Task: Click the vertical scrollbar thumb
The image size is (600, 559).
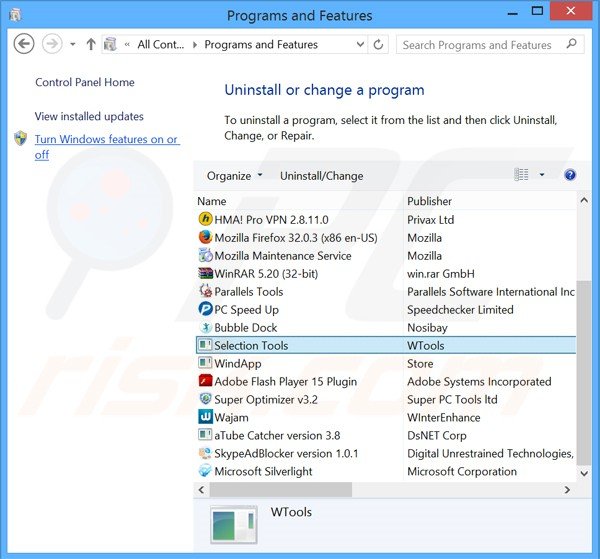Action: point(584,373)
